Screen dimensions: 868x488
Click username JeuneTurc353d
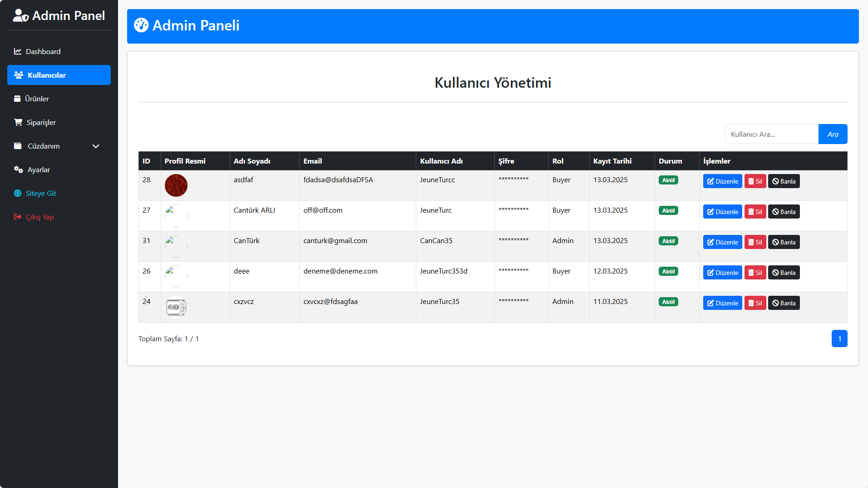pos(444,271)
